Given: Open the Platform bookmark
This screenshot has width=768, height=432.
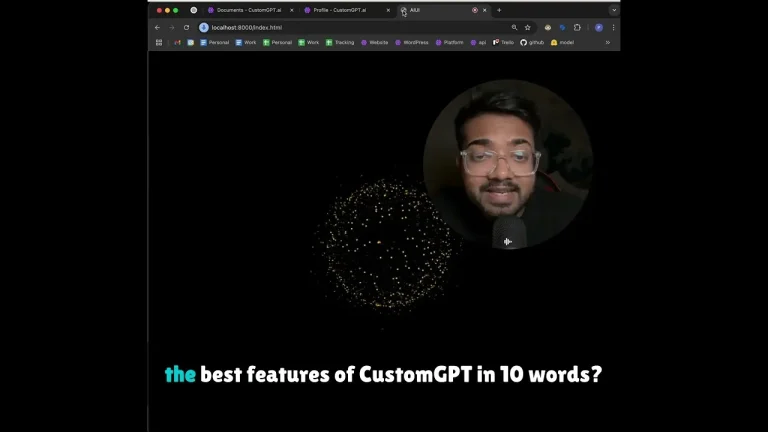Looking at the screenshot, I should coord(449,43).
